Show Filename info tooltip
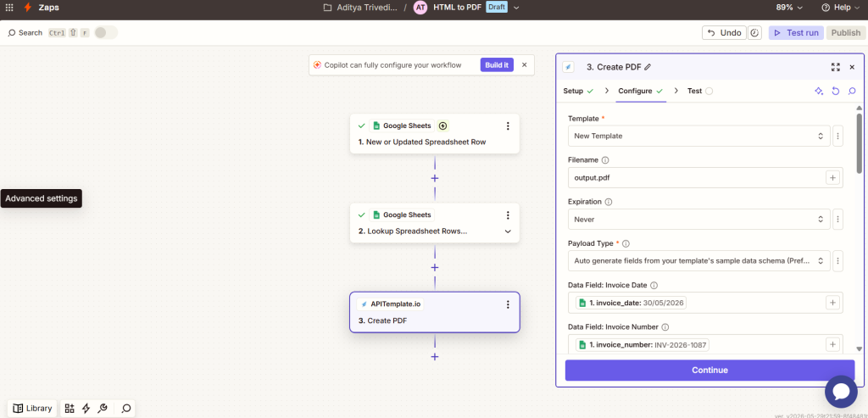Image resolution: width=868 pixels, height=418 pixels. (605, 160)
